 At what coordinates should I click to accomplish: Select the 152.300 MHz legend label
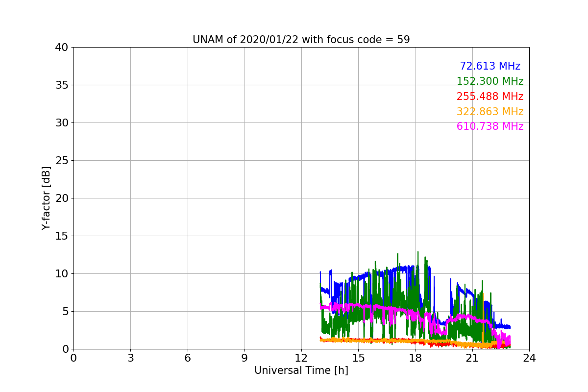(x=490, y=81)
